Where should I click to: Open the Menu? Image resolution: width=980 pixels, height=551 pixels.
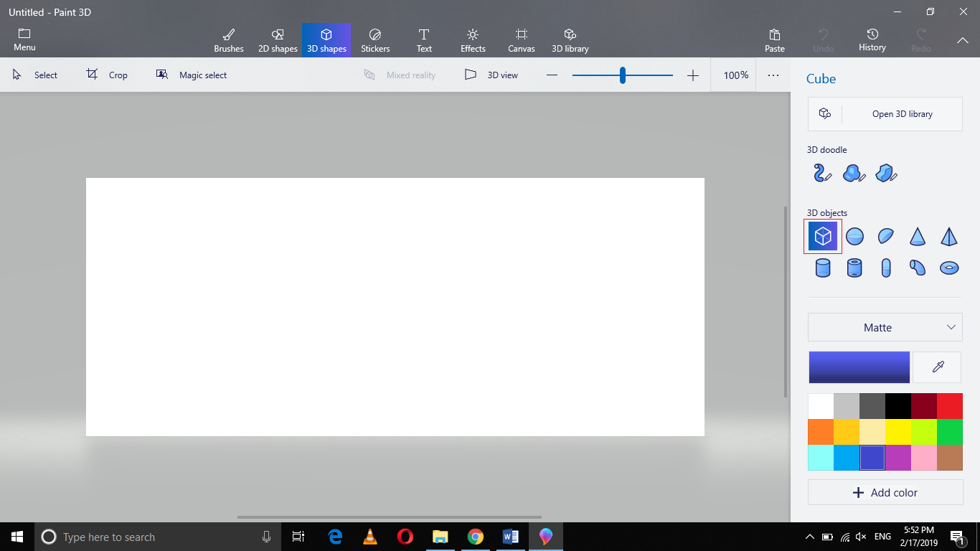tap(24, 39)
